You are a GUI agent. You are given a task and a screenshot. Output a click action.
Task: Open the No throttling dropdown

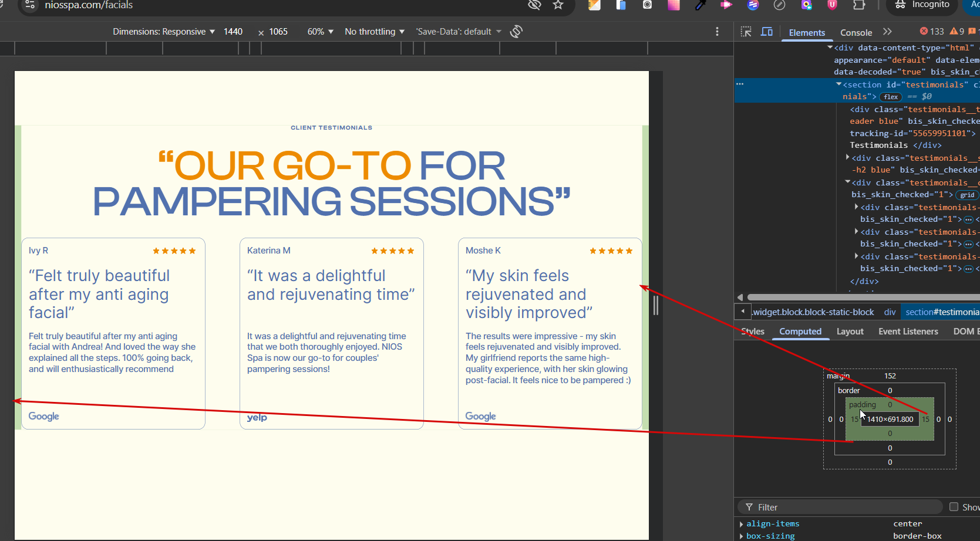pos(375,32)
